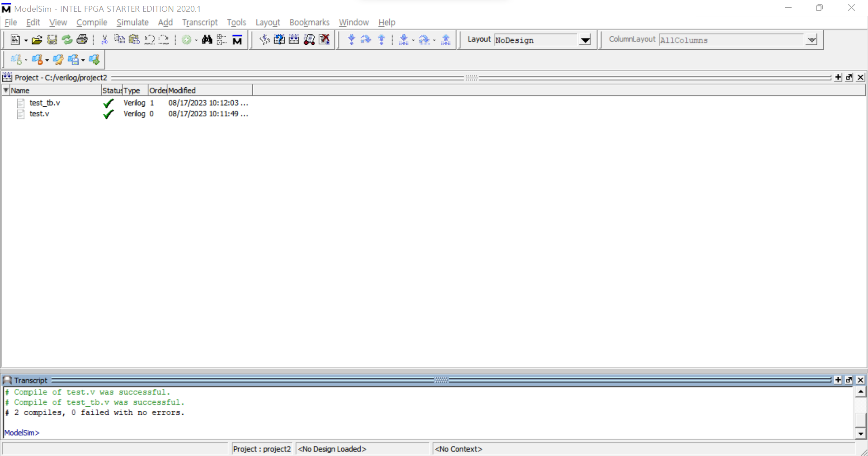Image resolution: width=868 pixels, height=456 pixels.
Task: Click the Layout NoDesign combo field
Action: [537, 40]
